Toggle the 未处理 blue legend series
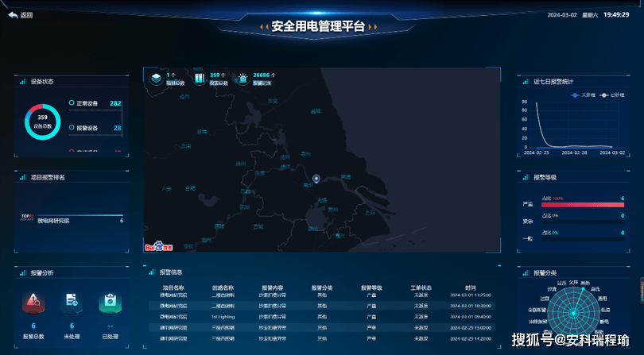Viewport: 644px width, 355px height. click(x=584, y=95)
